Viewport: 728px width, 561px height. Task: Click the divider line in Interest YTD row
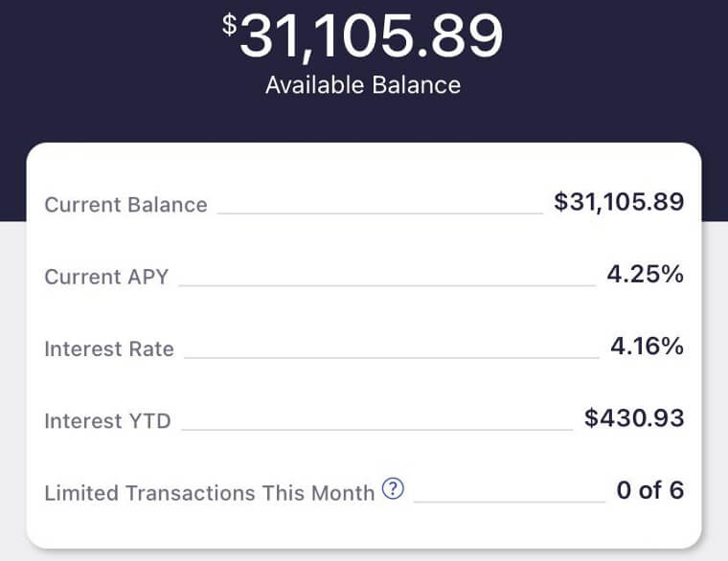[376, 429]
